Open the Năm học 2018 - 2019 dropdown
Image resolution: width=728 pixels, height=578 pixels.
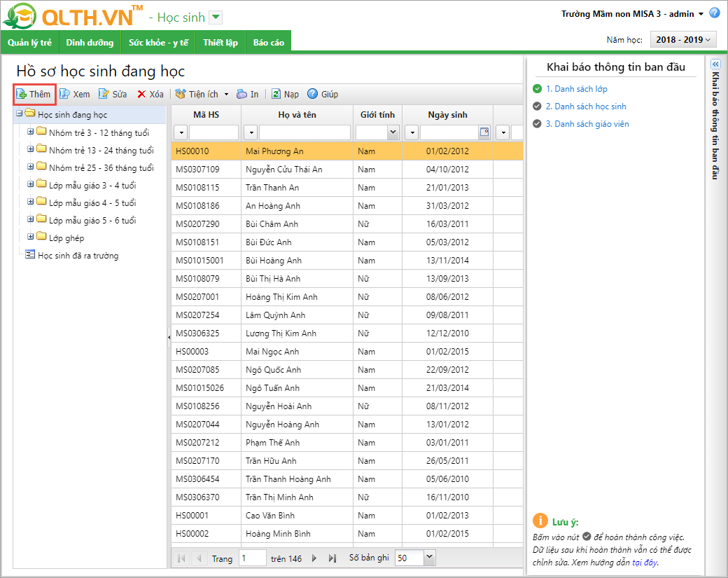tap(682, 40)
